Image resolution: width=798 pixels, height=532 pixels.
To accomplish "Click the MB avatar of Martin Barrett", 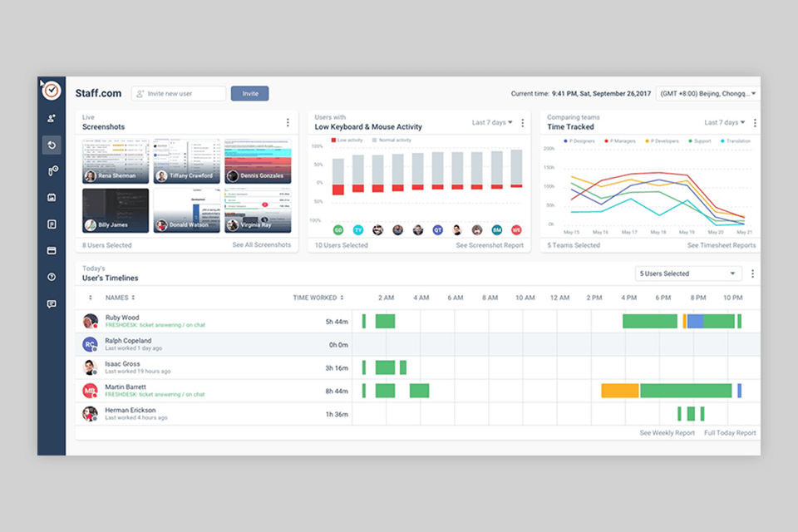I will pyautogui.click(x=90, y=391).
